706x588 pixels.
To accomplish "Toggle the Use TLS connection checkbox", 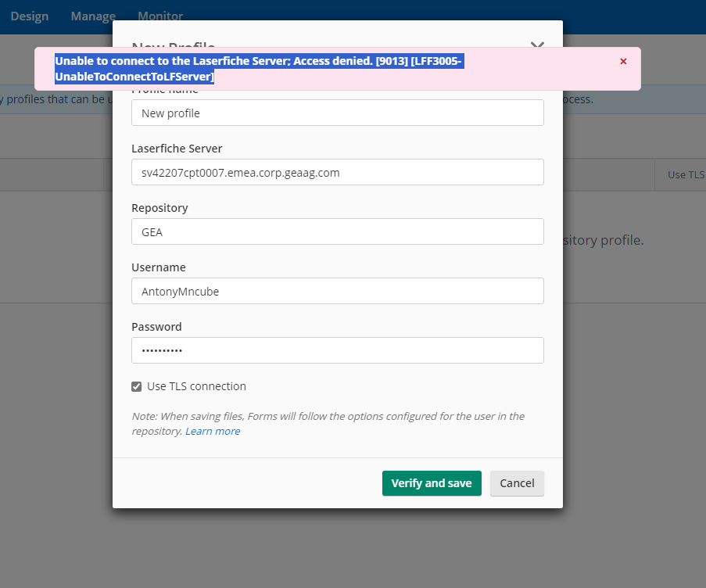I will (137, 386).
